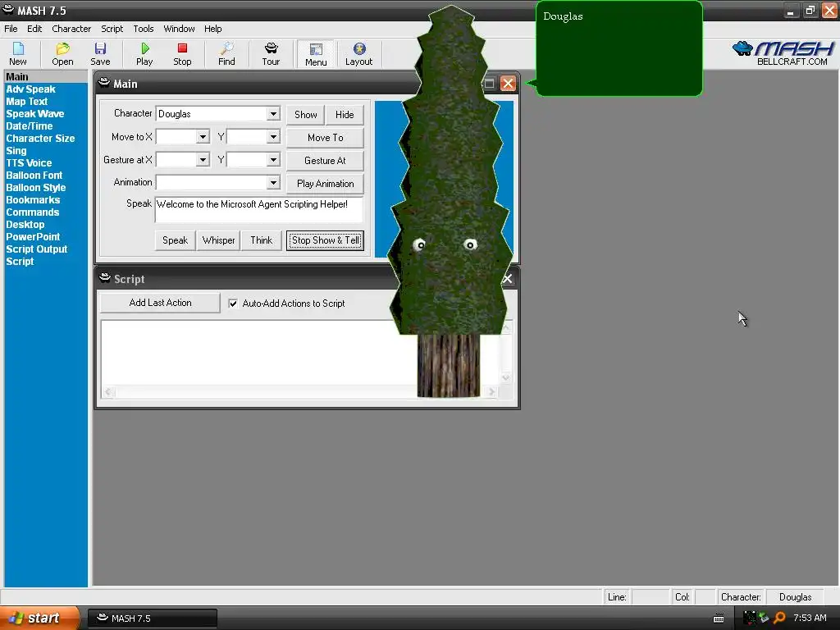Click the keyboard icon in the taskbar
The image size is (840, 630).
(719, 619)
